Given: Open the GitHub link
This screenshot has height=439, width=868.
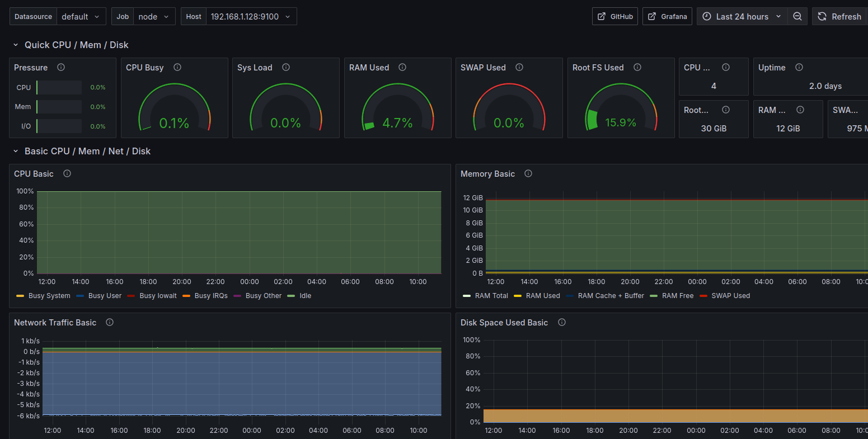Looking at the screenshot, I should click(x=615, y=17).
